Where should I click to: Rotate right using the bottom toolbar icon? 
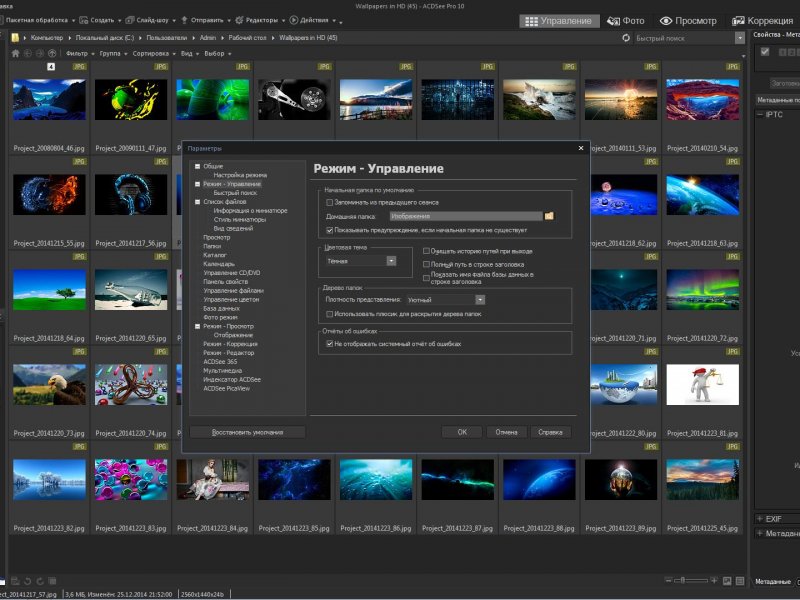40,581
